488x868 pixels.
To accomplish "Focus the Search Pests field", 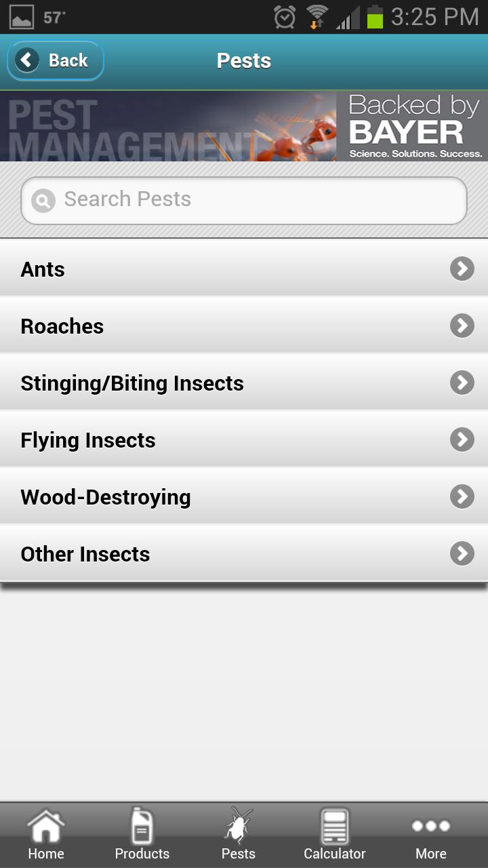I will click(258, 200).
